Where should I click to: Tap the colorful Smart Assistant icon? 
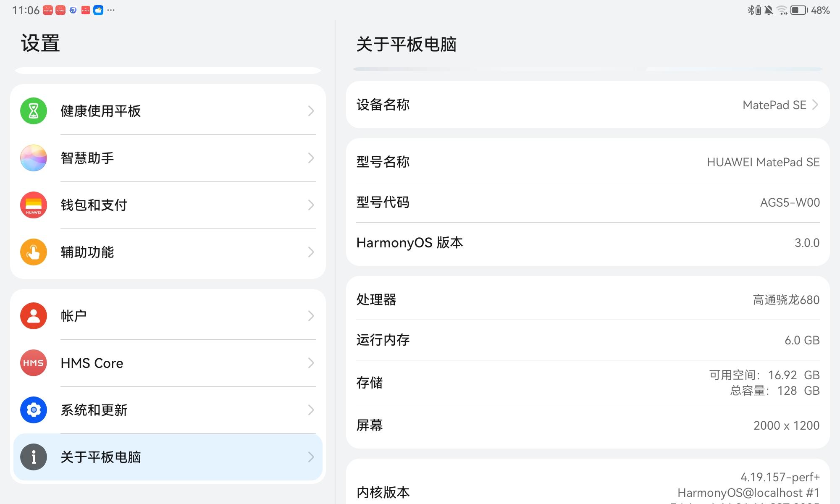coord(34,158)
